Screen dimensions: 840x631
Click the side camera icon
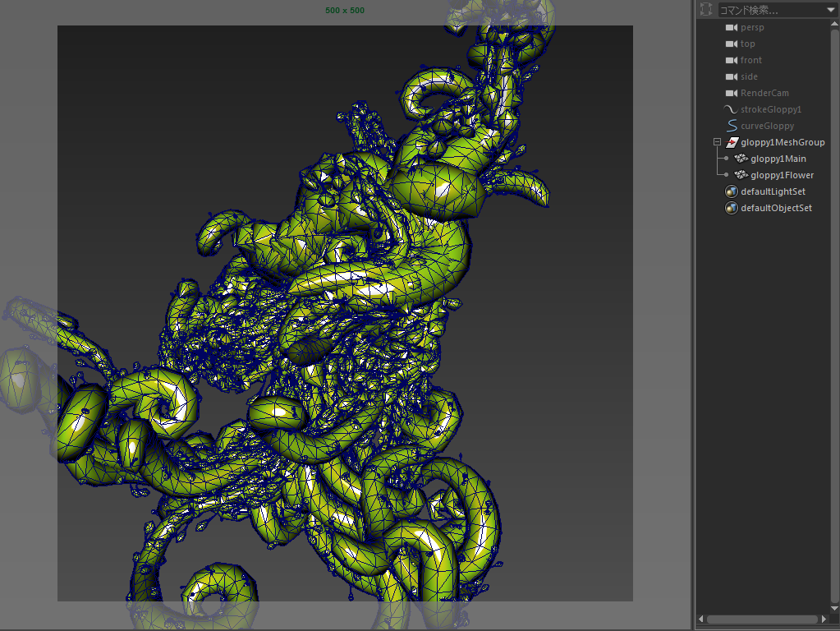(x=732, y=76)
